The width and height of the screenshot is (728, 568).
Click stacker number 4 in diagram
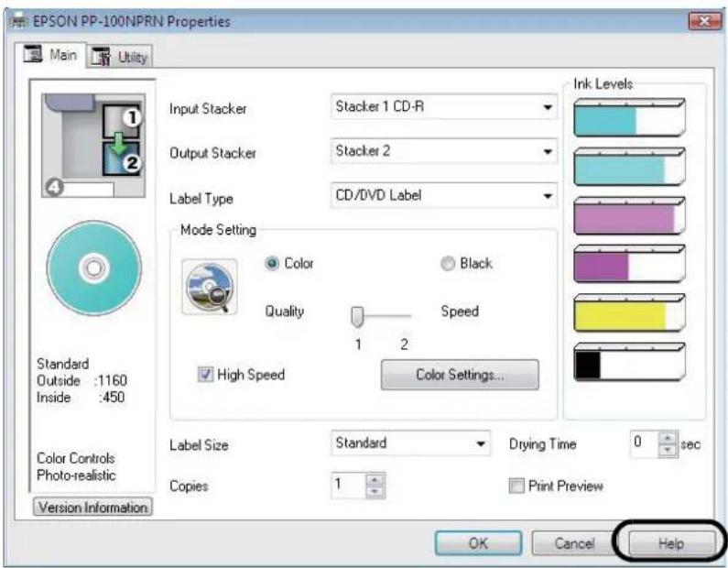coord(54,188)
